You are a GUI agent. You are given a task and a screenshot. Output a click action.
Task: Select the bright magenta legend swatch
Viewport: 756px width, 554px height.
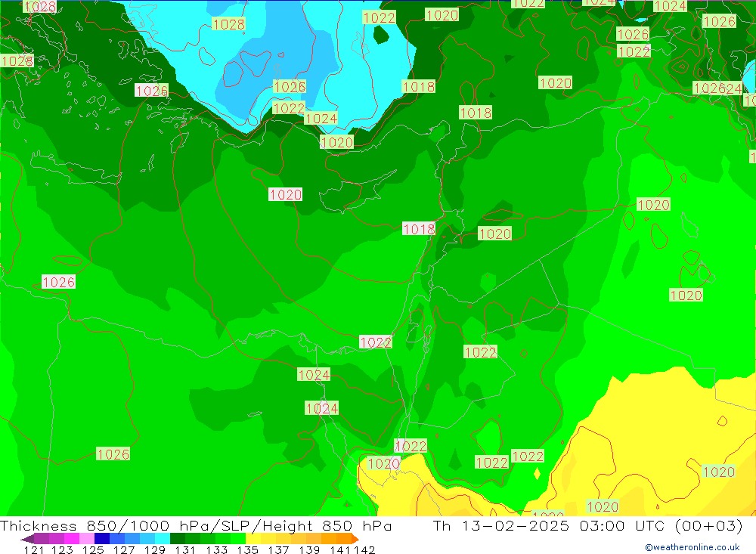pyautogui.click(x=72, y=539)
